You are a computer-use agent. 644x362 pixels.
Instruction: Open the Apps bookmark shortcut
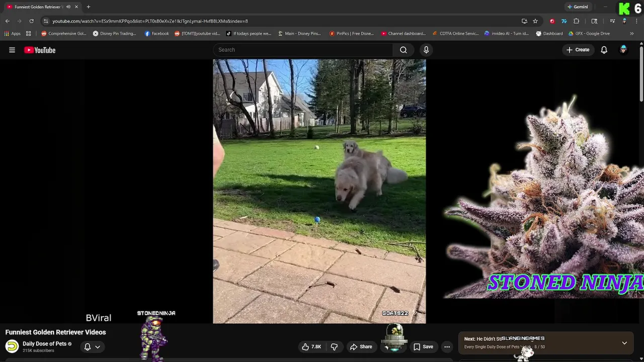coord(13,34)
